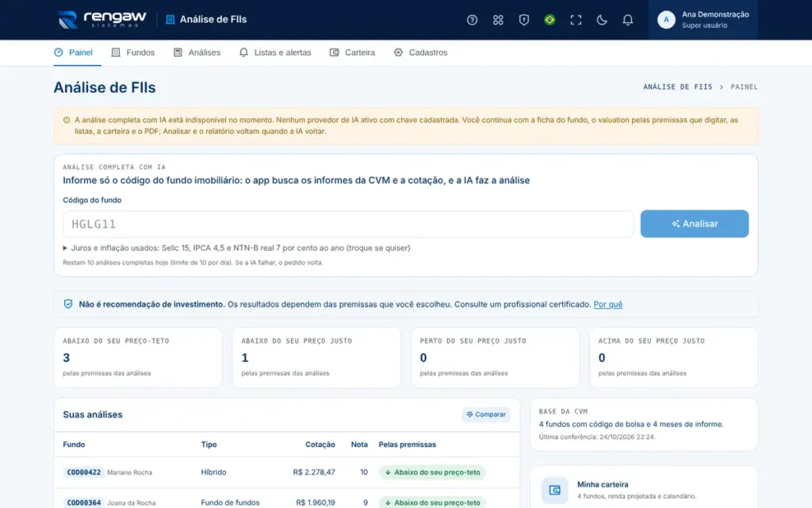This screenshot has height=508, width=812.
Task: Click the Comparar button
Action: pos(486,414)
